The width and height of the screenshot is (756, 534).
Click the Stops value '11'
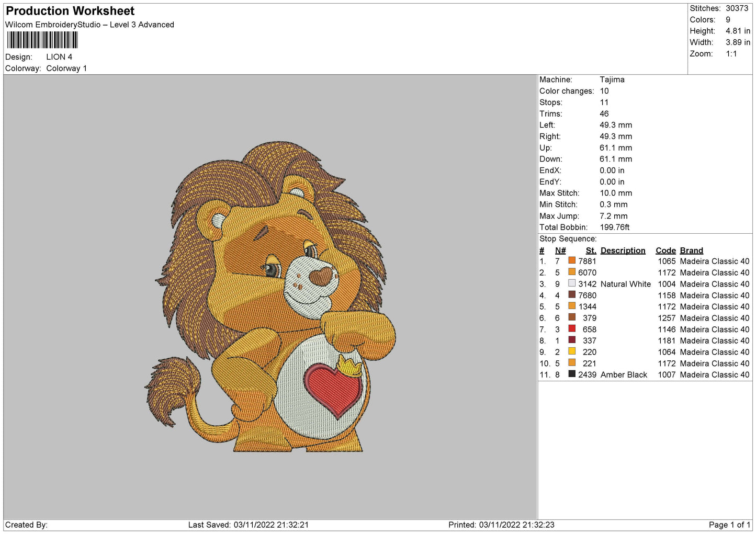click(x=604, y=103)
